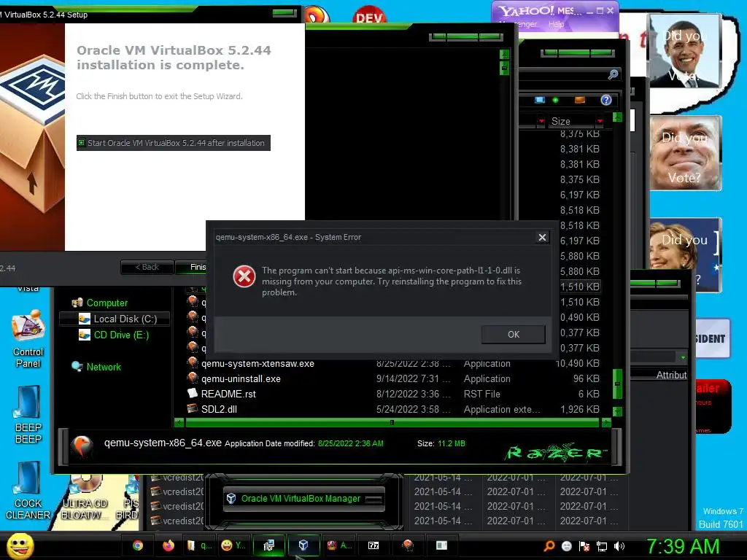747x560 pixels.
Task: Open Google Chrome from the taskbar
Action: (138, 545)
